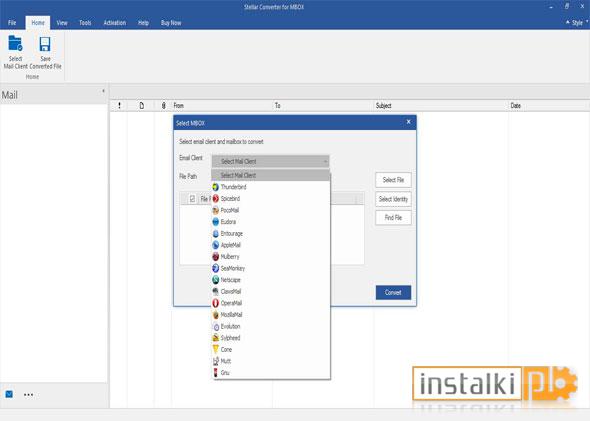Sort by the attachment paperclip column
The height and width of the screenshot is (421, 590).
point(163,106)
